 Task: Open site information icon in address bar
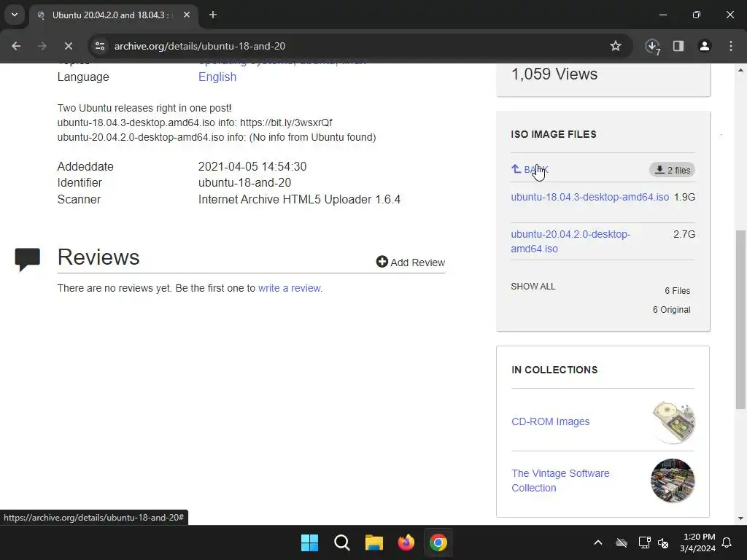(x=99, y=46)
